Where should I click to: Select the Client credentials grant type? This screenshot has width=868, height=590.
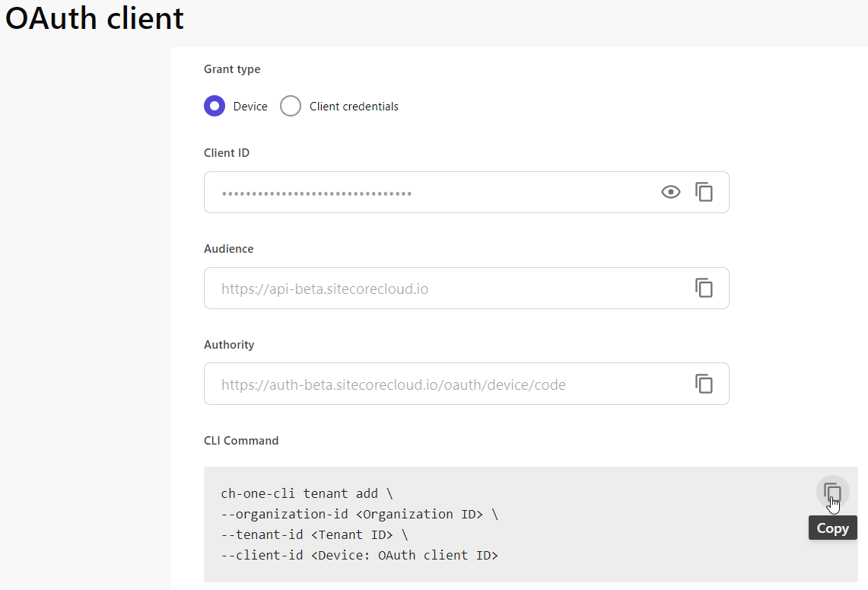pos(291,106)
